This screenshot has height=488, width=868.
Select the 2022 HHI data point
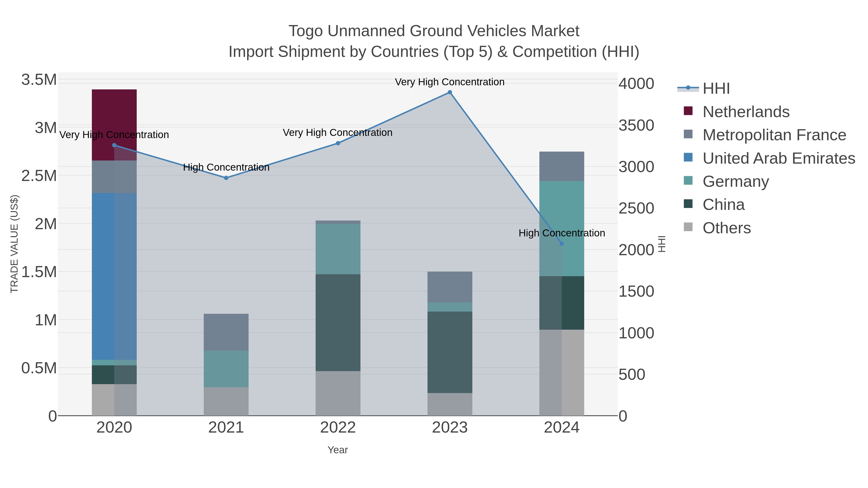[x=338, y=143]
